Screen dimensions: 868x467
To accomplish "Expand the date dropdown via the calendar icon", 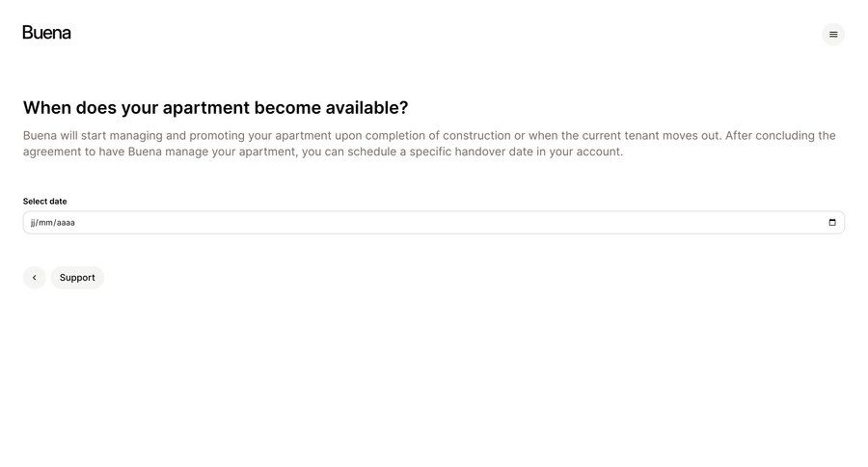I will tap(832, 222).
